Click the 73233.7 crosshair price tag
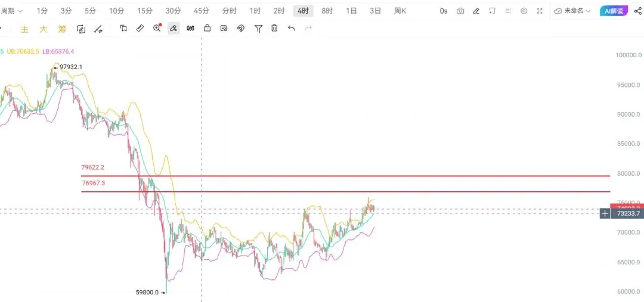This screenshot has width=644, height=302. (627, 214)
